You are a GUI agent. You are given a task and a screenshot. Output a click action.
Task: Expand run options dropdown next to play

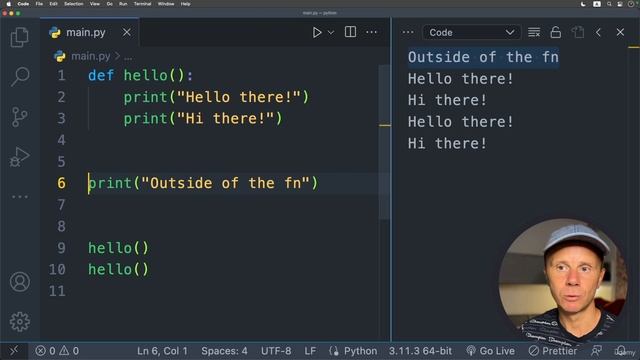pos(331,32)
